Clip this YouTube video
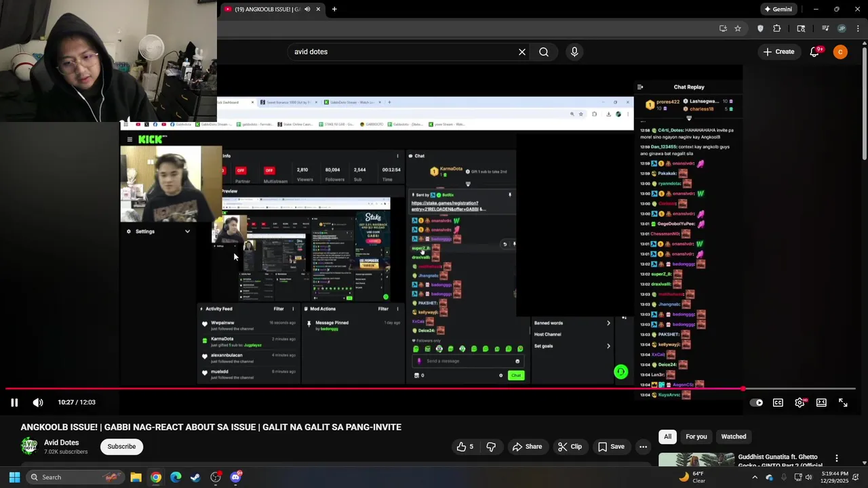Image resolution: width=868 pixels, height=488 pixels. 570,447
